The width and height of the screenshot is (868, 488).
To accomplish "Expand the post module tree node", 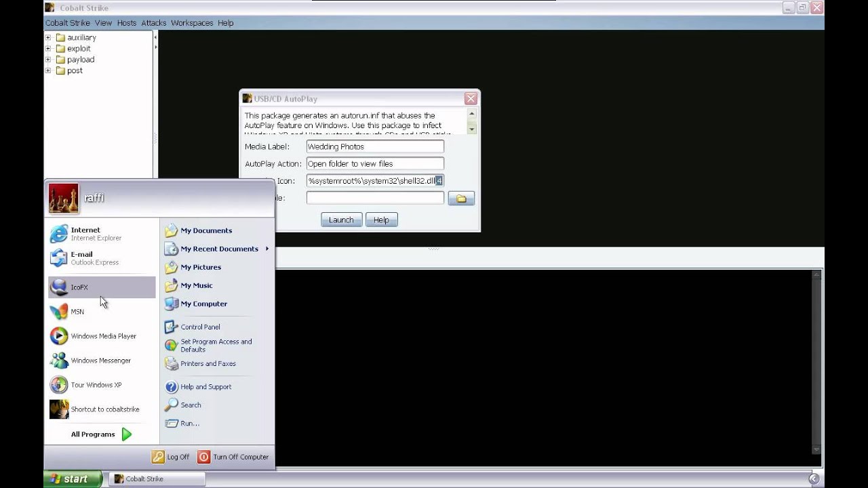I will click(48, 70).
